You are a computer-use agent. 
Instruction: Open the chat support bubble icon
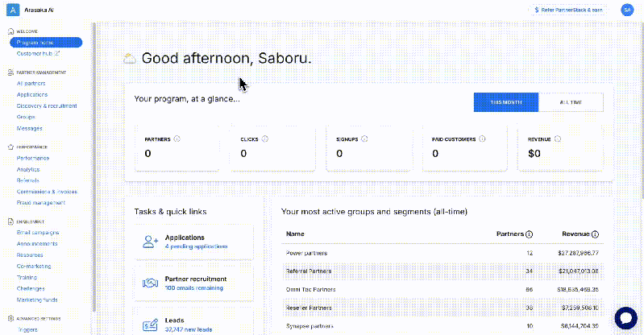click(625, 318)
